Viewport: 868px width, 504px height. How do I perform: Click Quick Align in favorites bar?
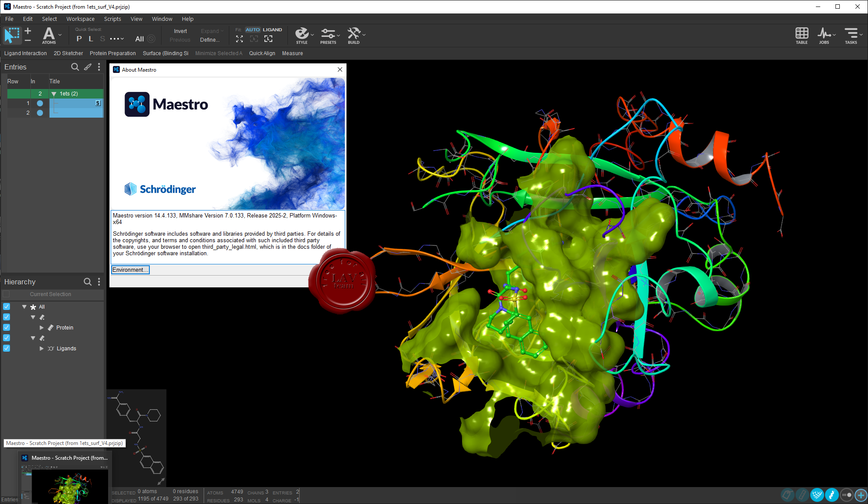coord(262,53)
